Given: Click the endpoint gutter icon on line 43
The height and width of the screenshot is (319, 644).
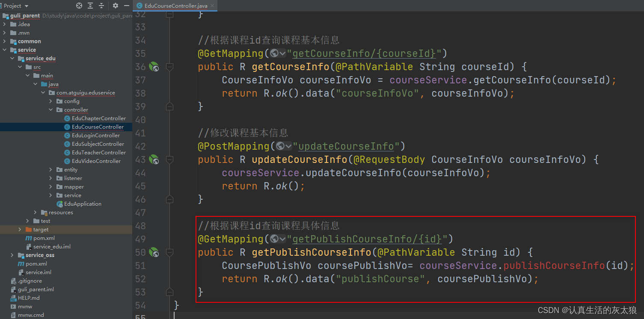Looking at the screenshot, I should [x=154, y=159].
